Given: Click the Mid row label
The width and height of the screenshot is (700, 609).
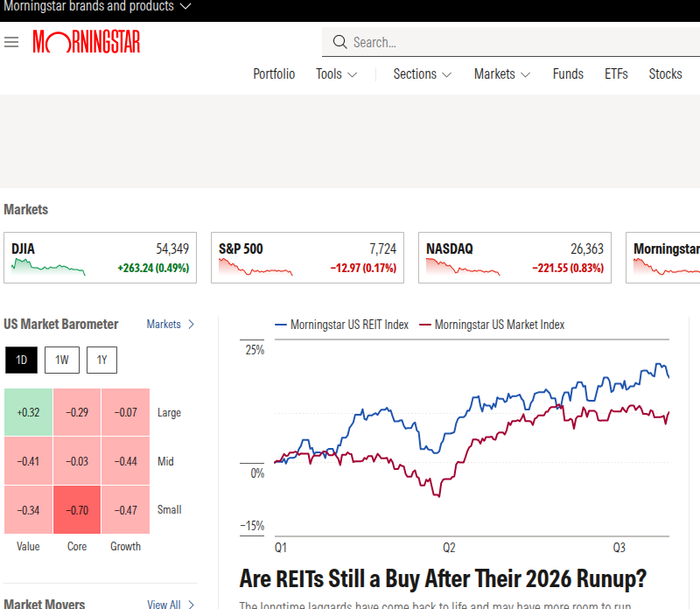Looking at the screenshot, I should click(x=165, y=461).
